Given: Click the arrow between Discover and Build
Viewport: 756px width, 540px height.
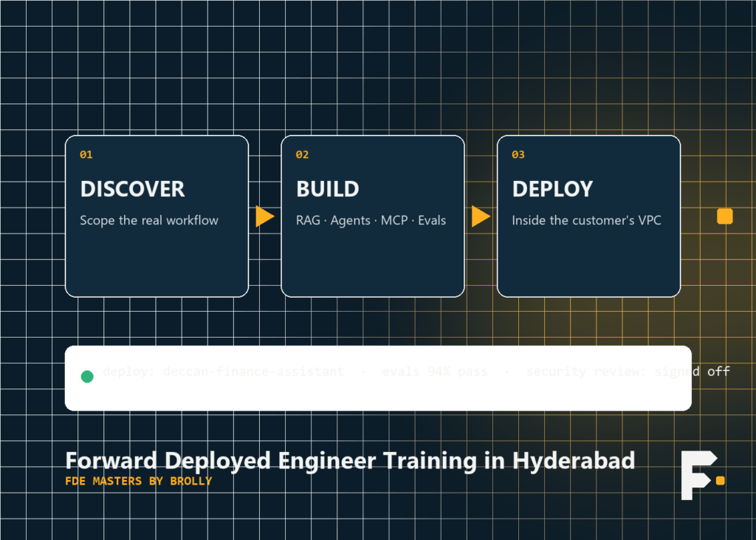Looking at the screenshot, I should click(x=265, y=216).
